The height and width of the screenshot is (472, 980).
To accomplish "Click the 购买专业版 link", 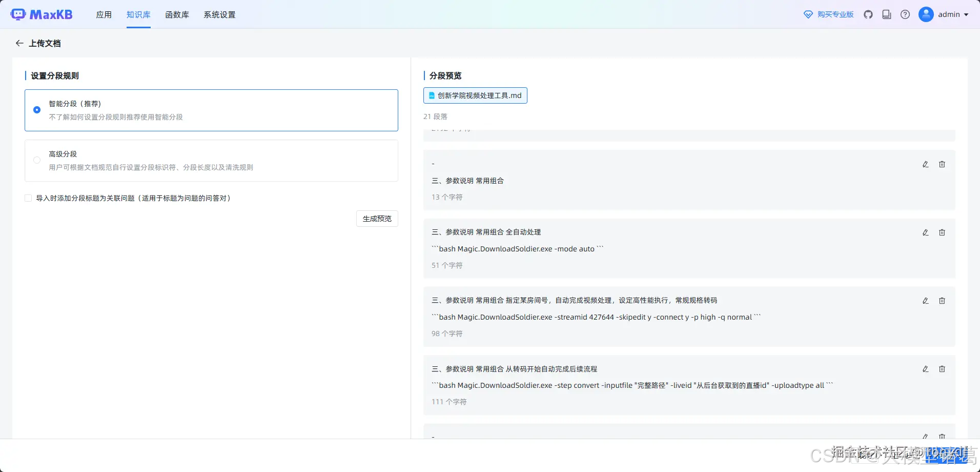I will pyautogui.click(x=835, y=14).
